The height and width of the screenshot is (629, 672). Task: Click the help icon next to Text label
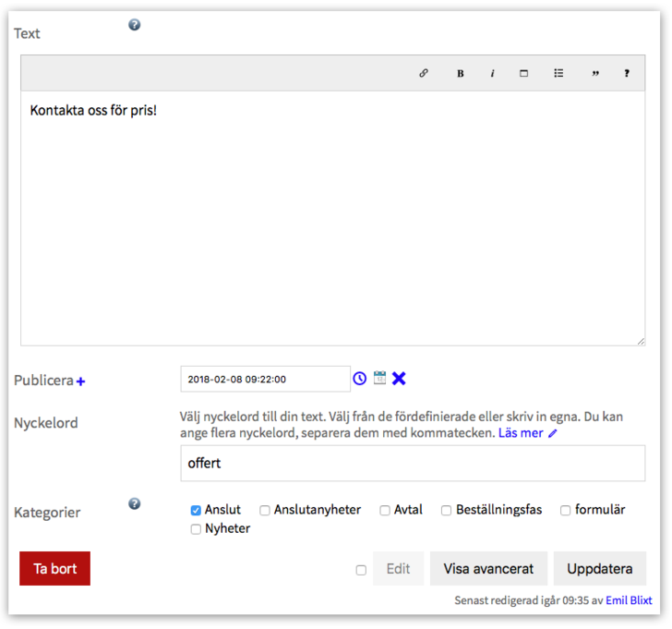[134, 25]
